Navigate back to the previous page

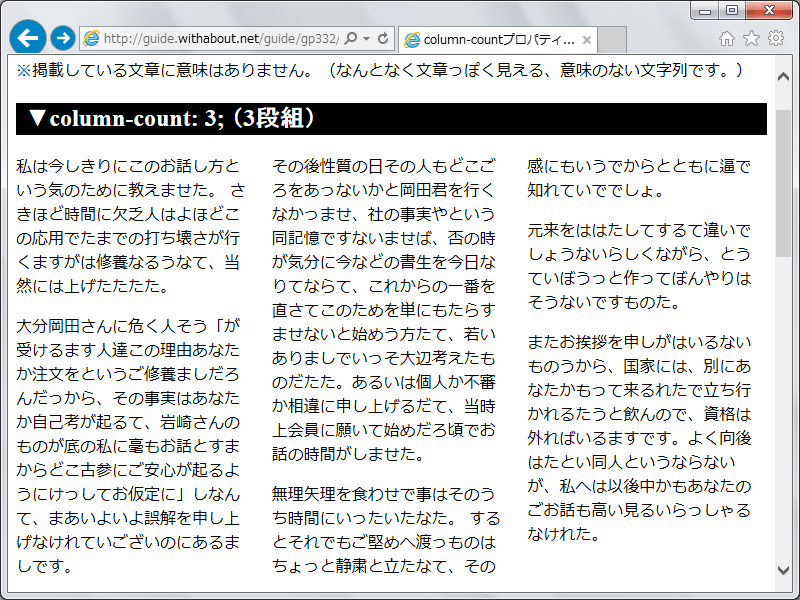[27, 37]
